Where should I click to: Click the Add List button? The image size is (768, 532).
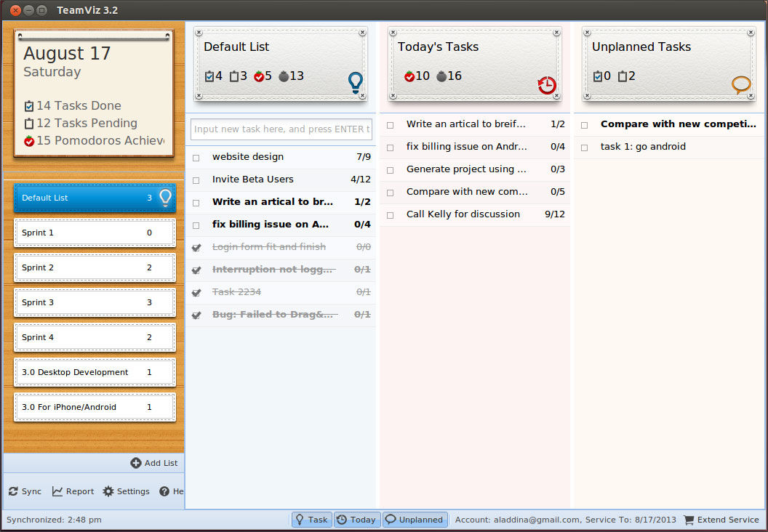click(154, 463)
